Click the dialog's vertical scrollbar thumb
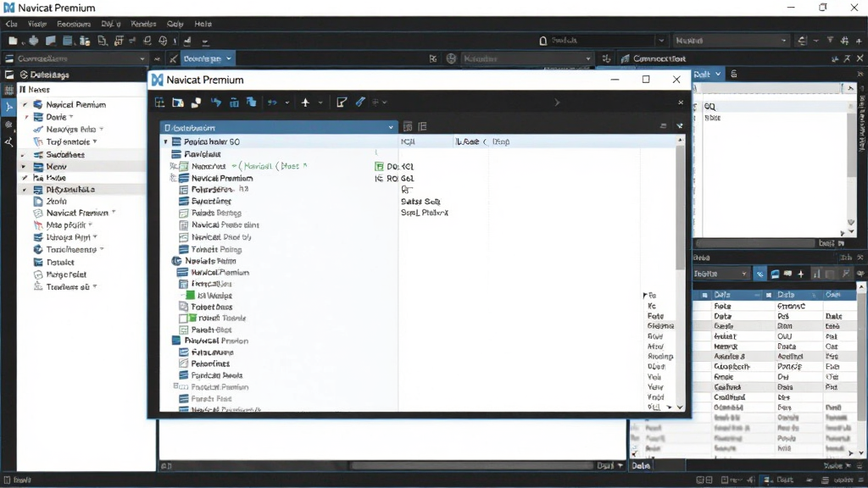Viewport: 868px width, 488px height. click(681, 208)
